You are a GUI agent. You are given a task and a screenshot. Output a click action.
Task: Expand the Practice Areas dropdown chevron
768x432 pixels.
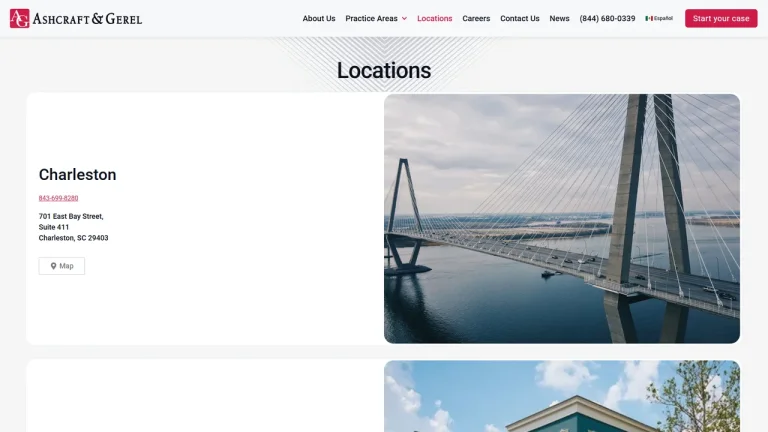click(x=404, y=19)
